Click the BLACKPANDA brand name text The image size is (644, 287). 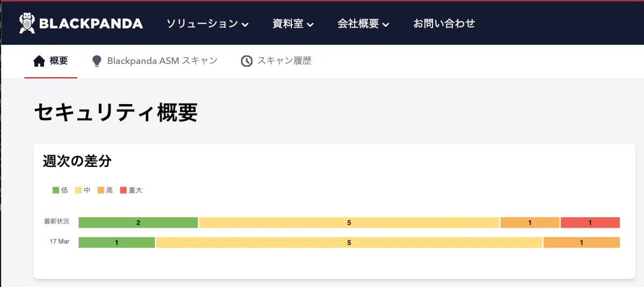(x=91, y=24)
